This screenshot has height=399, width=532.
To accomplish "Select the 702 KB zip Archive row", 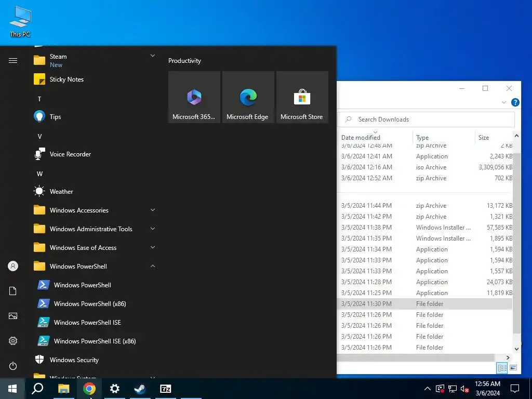I will tap(425, 178).
